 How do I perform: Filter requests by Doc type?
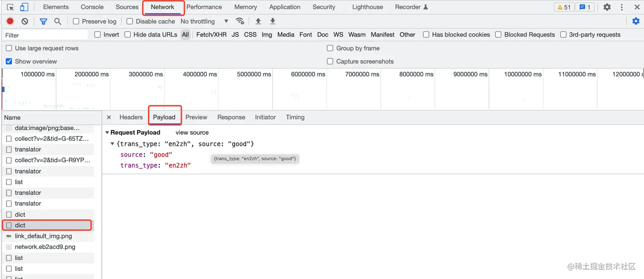click(323, 35)
